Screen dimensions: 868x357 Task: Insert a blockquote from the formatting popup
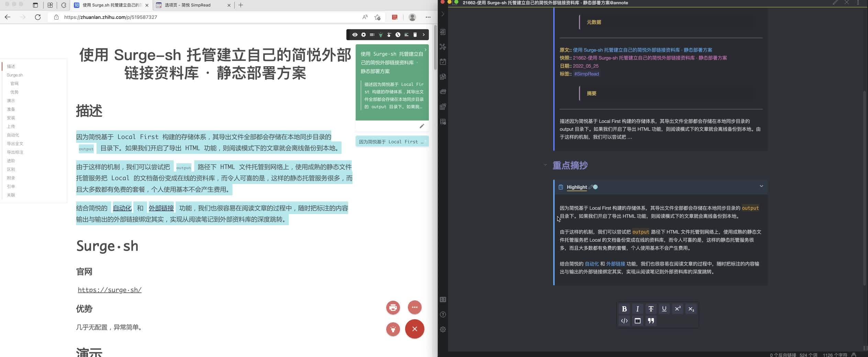click(651, 321)
